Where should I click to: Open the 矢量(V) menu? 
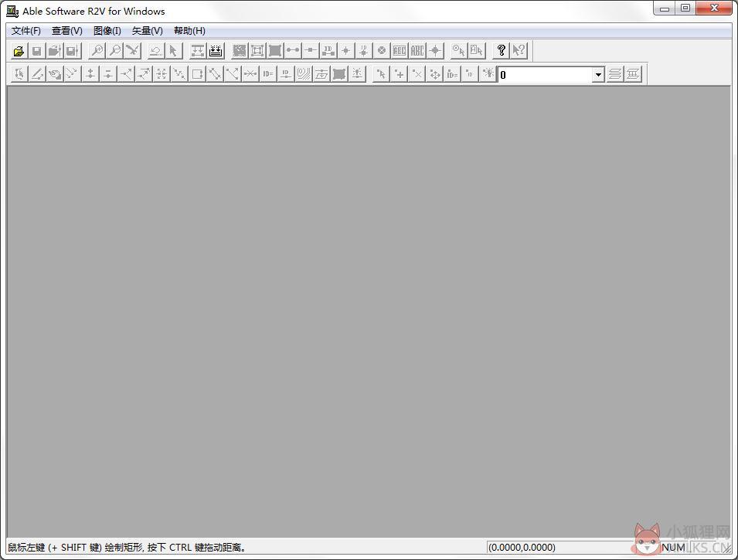148,31
